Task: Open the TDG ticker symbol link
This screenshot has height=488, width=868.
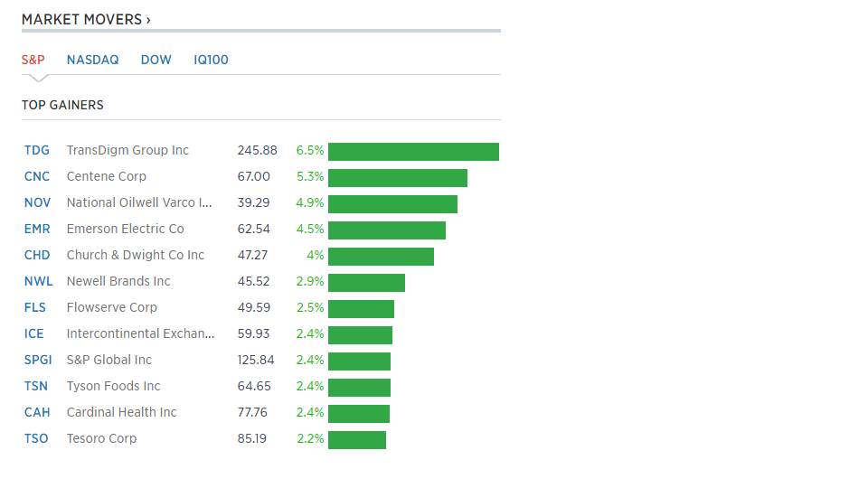Action: (36, 151)
